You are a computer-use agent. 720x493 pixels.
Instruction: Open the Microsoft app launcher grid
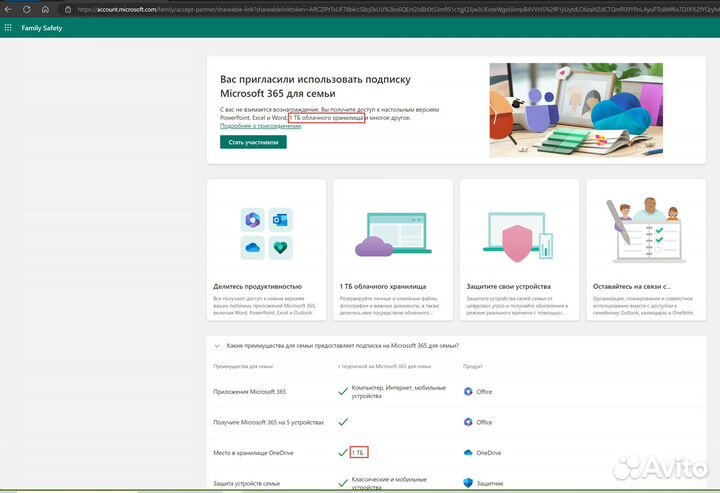click(8, 28)
